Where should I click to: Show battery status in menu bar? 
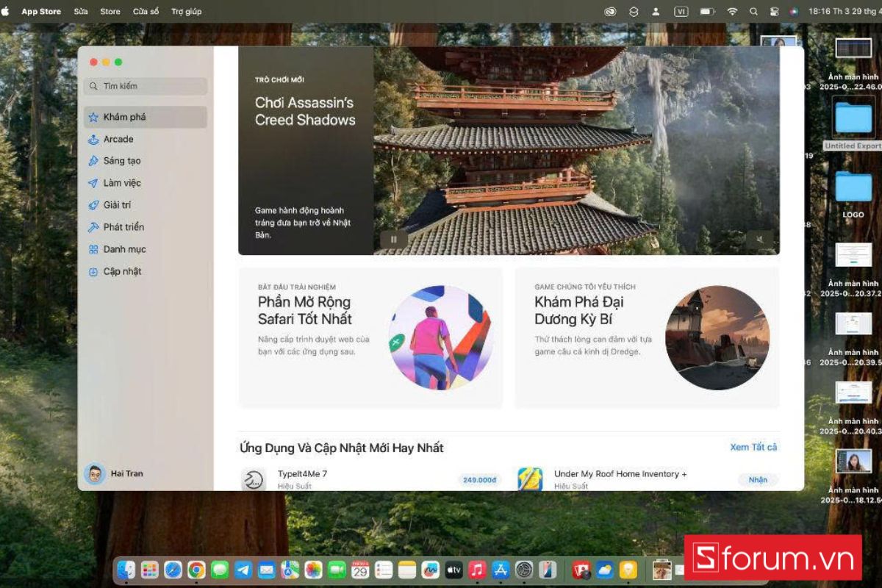point(707,12)
